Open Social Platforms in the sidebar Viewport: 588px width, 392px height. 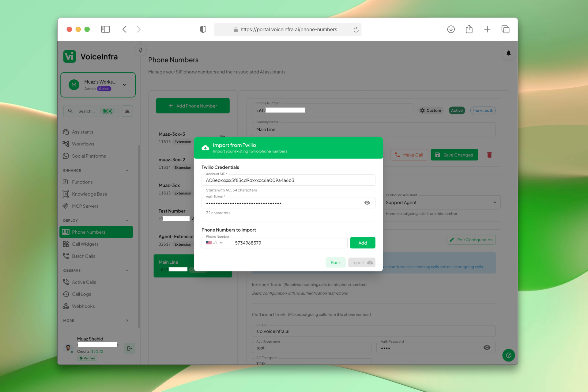96,156
